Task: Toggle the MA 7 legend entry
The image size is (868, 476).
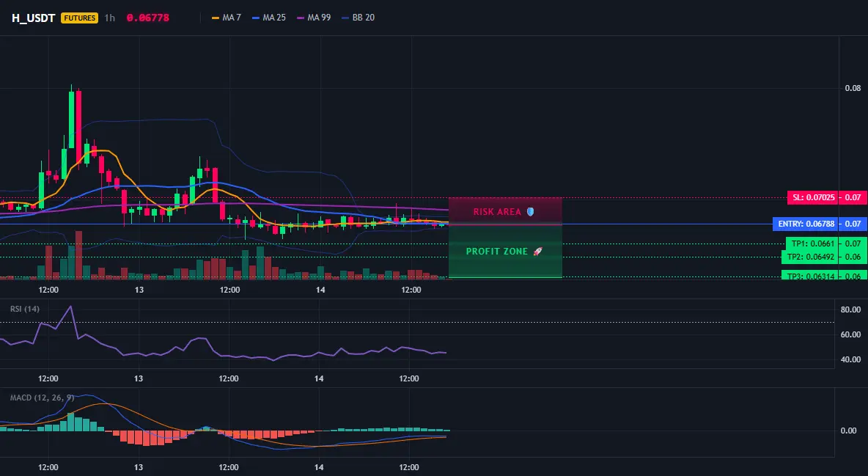Action: tap(227, 18)
